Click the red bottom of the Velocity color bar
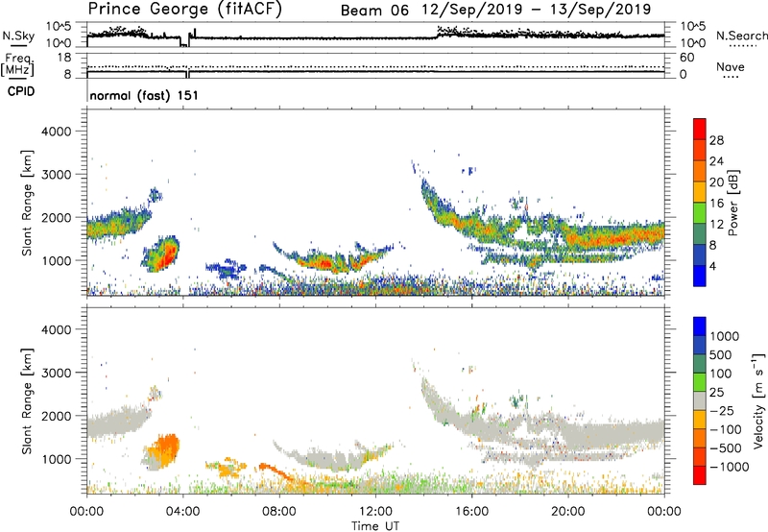768x532 pixels. (700, 475)
